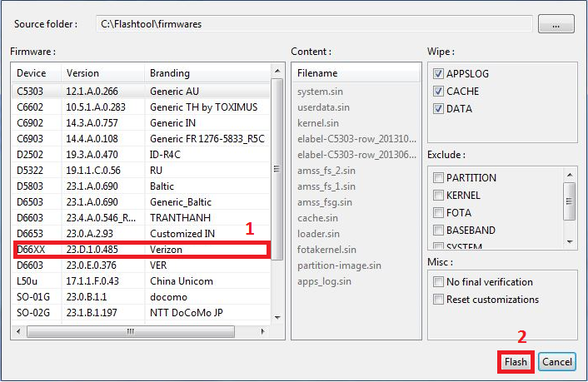
Task: Check Reset customizations checkbox
Action: (x=438, y=300)
